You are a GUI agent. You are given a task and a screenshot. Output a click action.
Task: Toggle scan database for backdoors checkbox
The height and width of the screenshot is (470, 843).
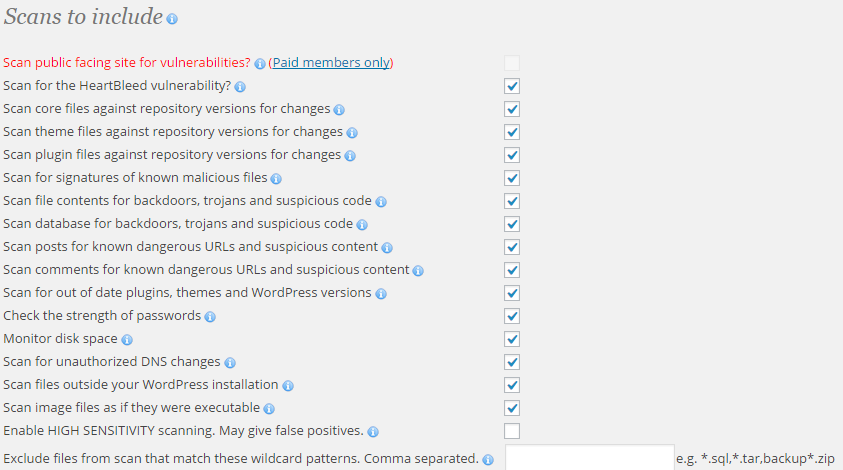pyautogui.click(x=512, y=224)
